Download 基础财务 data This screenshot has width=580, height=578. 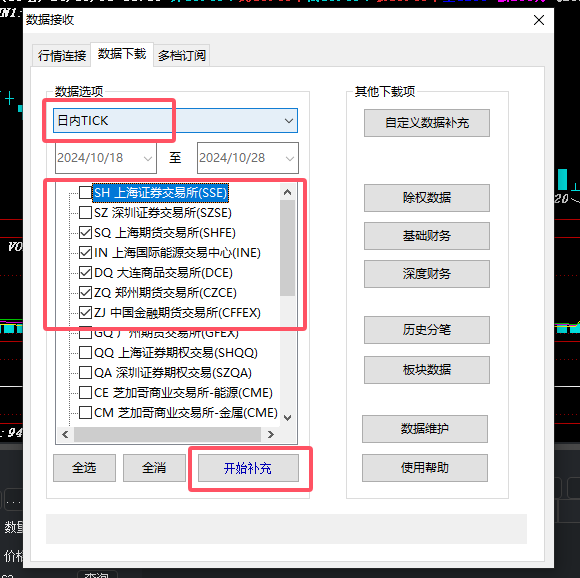pos(427,236)
